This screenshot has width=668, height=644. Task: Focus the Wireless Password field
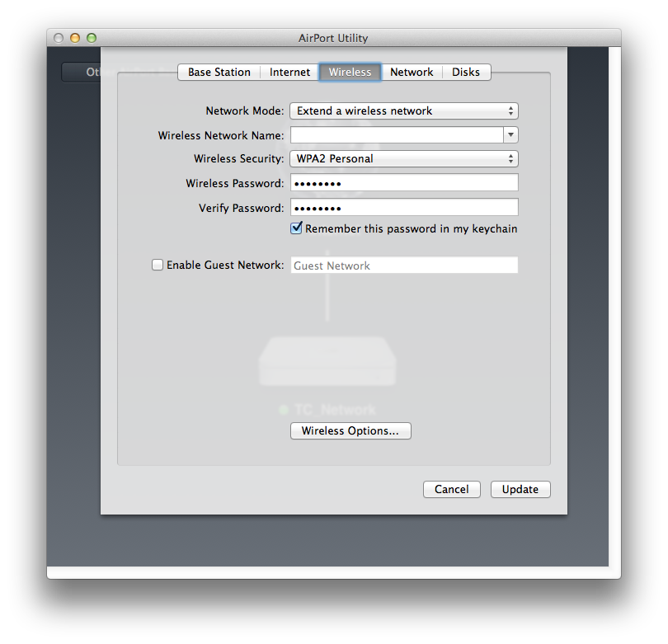click(404, 183)
